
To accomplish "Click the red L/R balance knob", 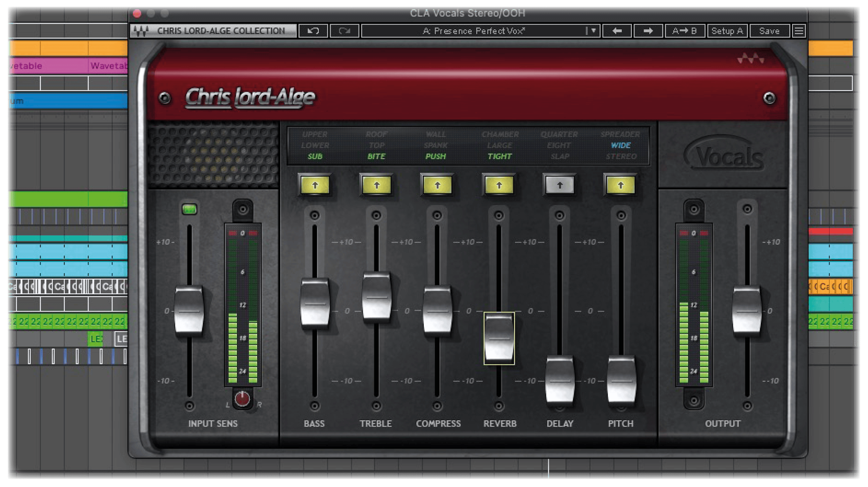I will [x=242, y=399].
